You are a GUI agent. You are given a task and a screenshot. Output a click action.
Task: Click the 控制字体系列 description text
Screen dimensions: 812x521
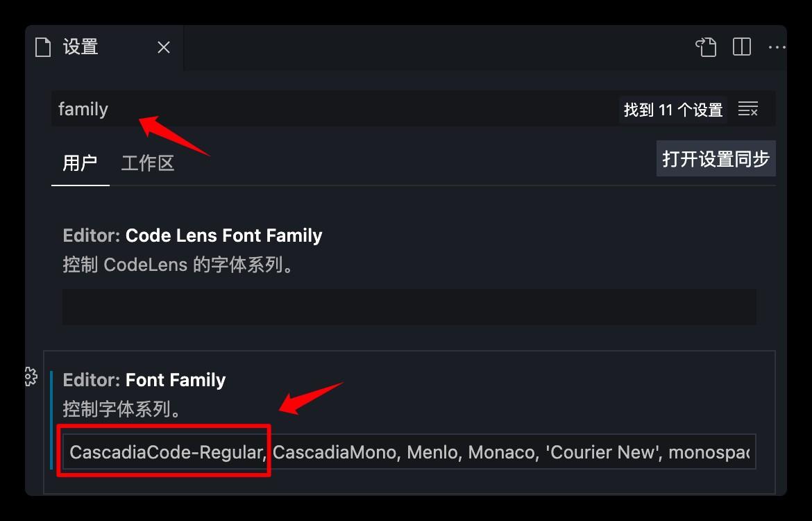pos(122,409)
